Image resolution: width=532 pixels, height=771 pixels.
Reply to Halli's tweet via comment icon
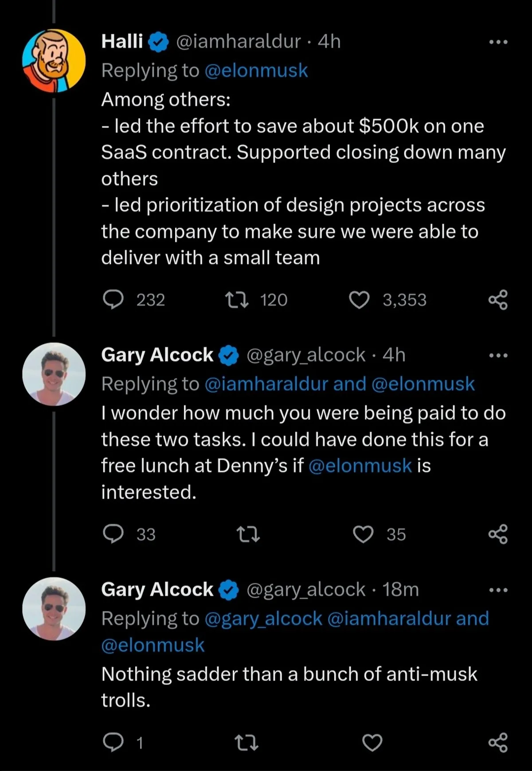point(113,299)
